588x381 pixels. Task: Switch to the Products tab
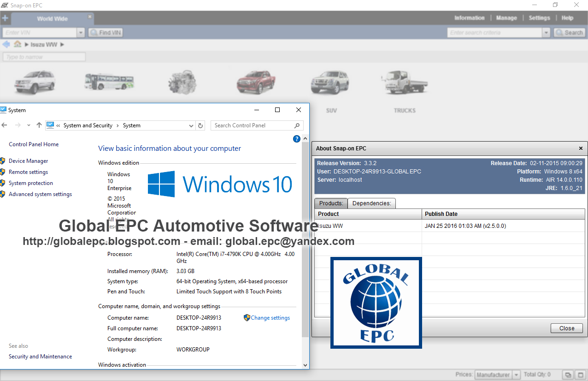(x=331, y=203)
